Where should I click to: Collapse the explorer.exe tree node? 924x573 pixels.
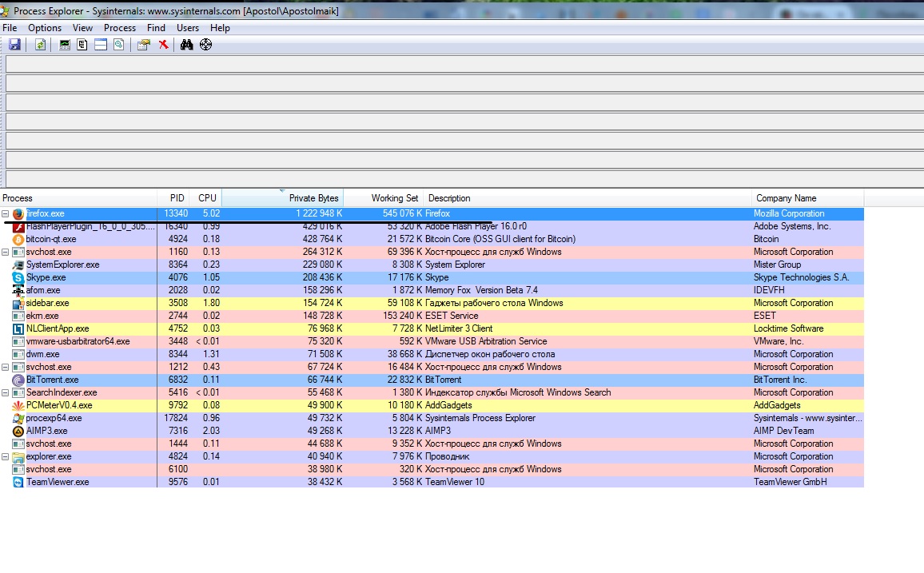6,456
